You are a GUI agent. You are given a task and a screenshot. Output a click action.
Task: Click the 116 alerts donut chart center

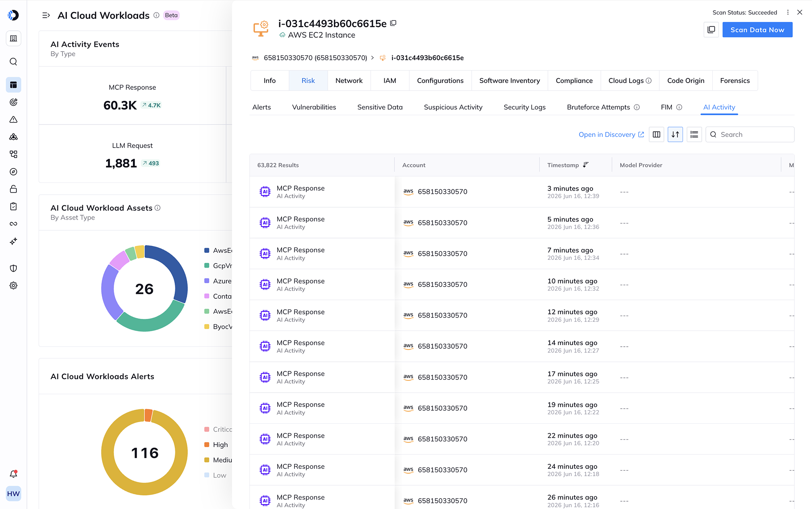[x=144, y=452]
